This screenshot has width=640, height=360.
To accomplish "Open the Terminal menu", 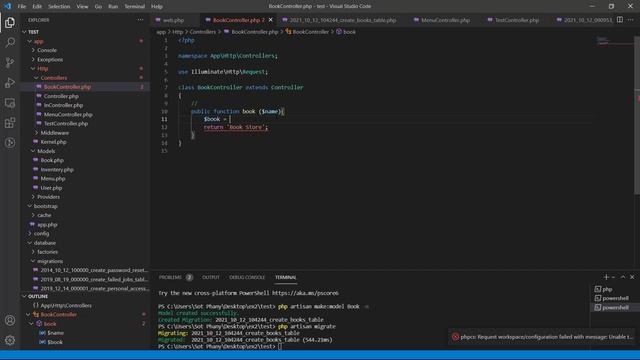I will tap(135, 7).
